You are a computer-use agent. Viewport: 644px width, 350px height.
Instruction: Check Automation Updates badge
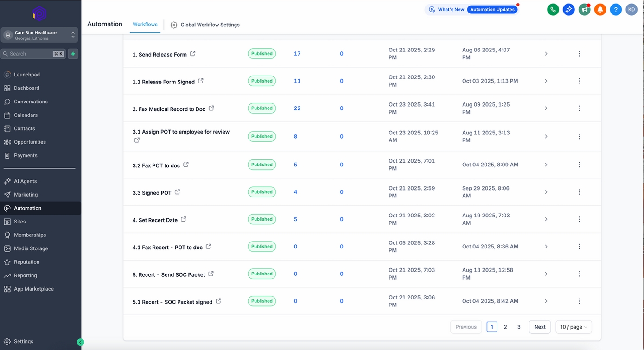tap(492, 9)
